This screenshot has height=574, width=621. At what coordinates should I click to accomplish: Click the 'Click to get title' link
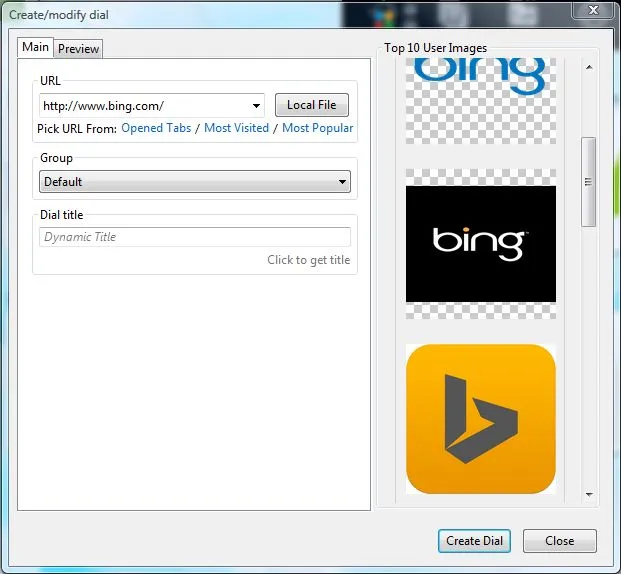click(308, 260)
